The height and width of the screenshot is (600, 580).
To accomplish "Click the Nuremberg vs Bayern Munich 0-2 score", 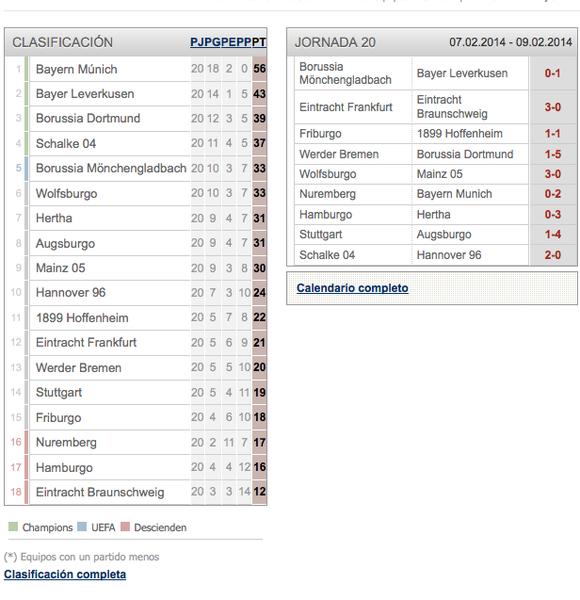I will 553,194.
